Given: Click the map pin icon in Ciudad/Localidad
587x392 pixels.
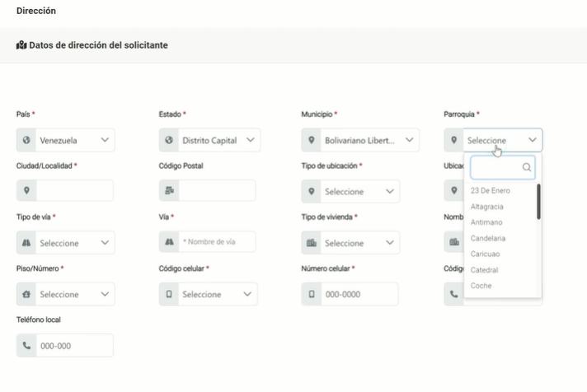Looking at the screenshot, I should 26,191.
